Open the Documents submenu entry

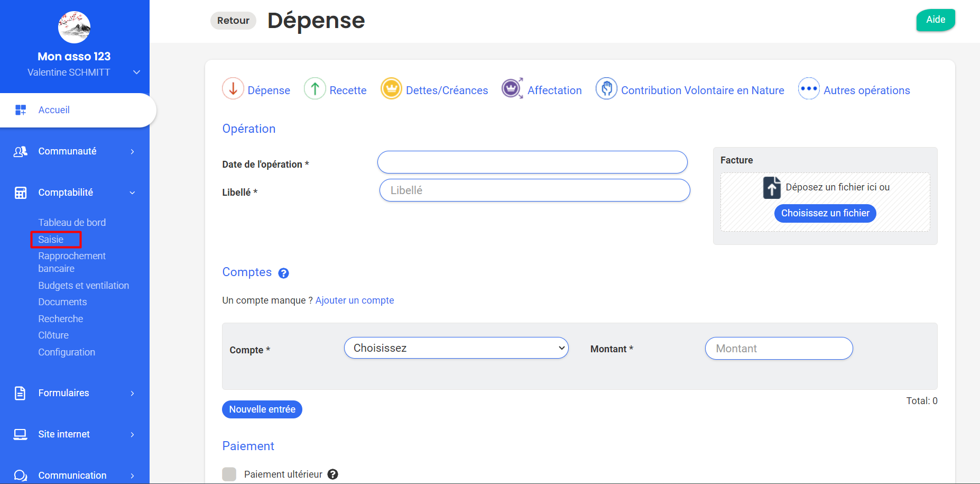[x=62, y=302]
